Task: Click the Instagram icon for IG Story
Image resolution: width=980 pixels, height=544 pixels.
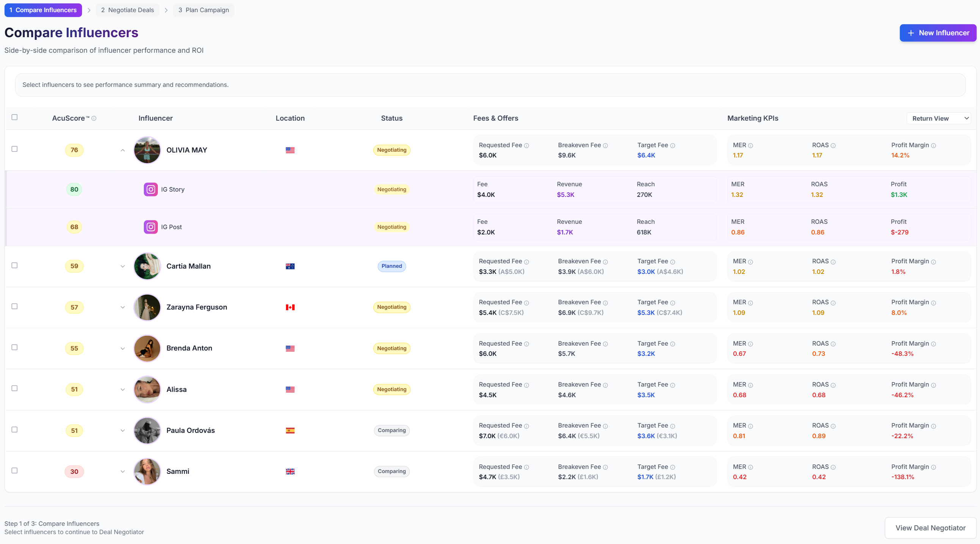Action: click(151, 189)
